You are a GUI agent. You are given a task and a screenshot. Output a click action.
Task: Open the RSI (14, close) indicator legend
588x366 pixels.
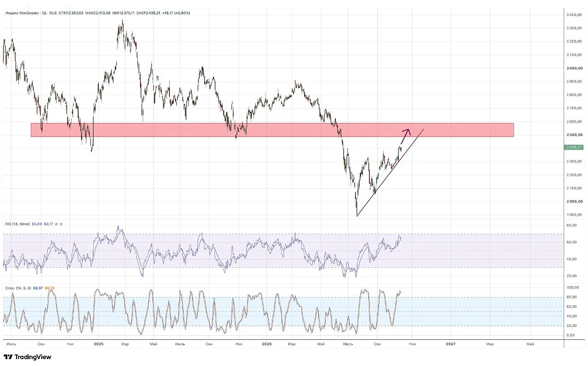(17, 224)
